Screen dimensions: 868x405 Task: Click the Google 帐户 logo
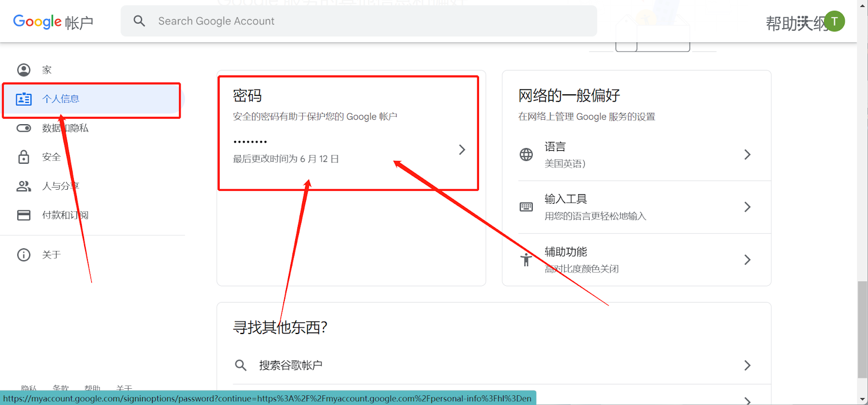(x=53, y=22)
